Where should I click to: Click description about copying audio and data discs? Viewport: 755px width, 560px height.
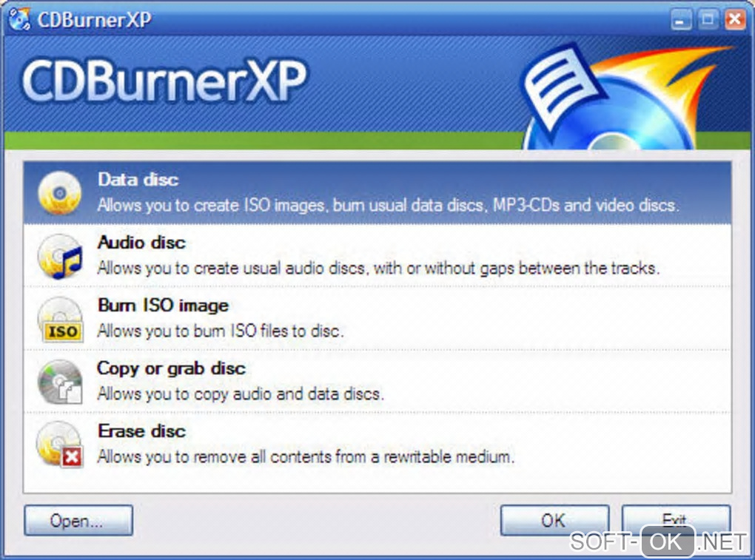pyautogui.click(x=241, y=394)
